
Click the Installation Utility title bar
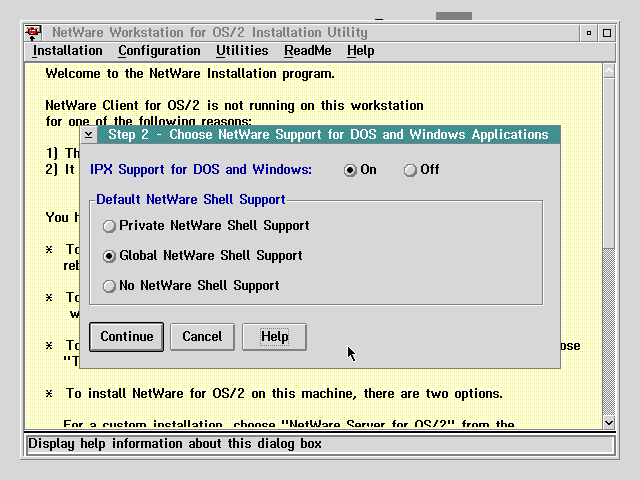point(310,33)
